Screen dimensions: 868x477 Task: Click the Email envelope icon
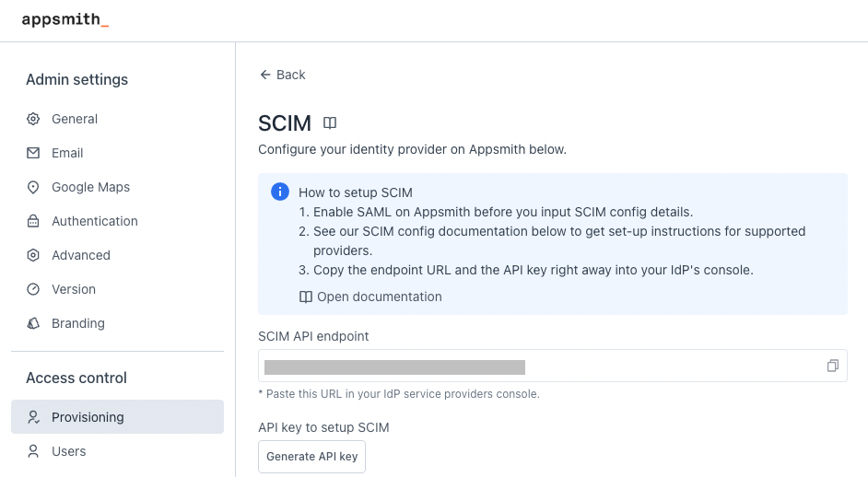tap(33, 153)
